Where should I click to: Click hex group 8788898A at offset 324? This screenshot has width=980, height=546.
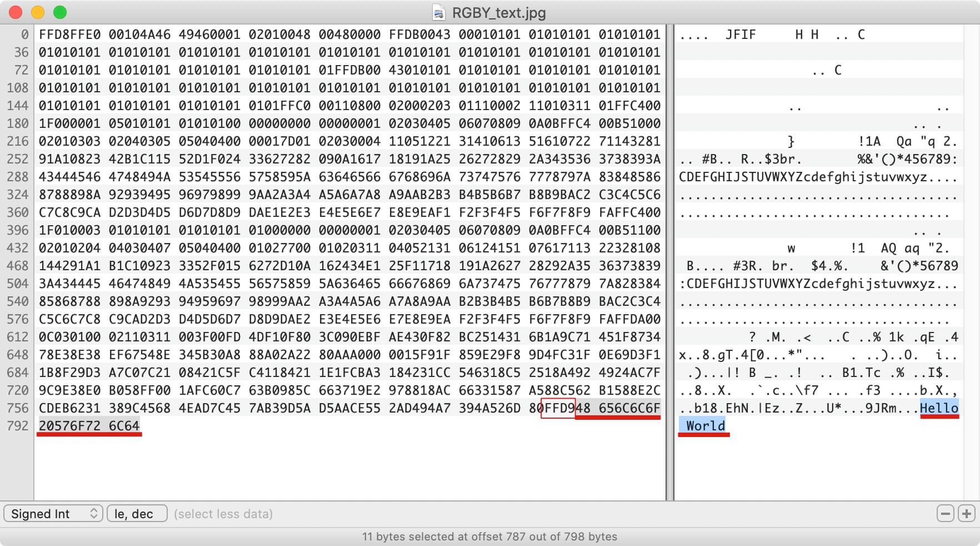pos(70,195)
